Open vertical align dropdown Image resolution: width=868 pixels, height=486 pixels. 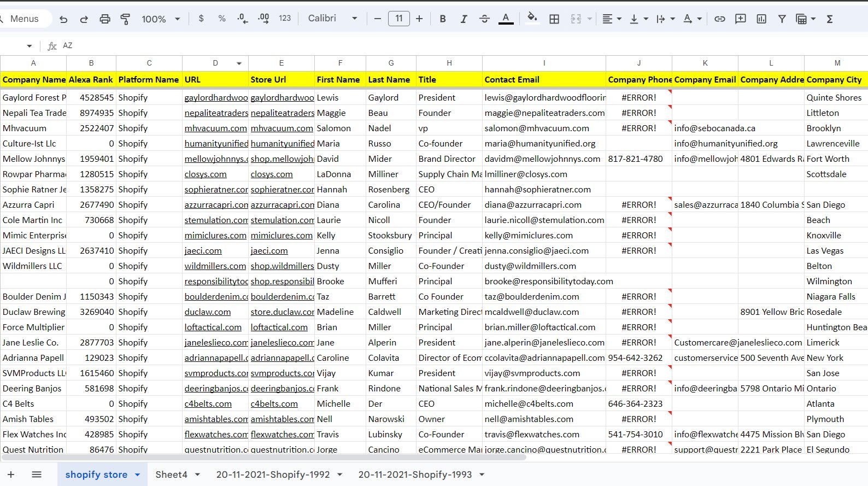[x=639, y=19]
